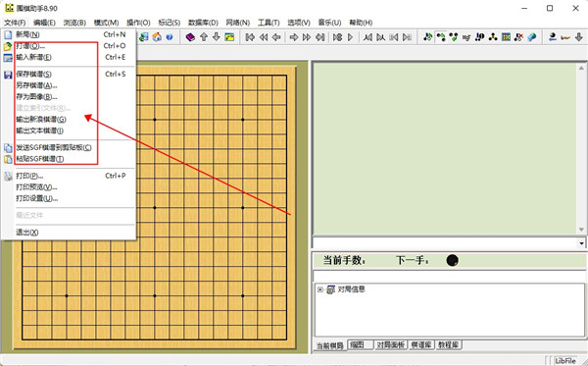The image size is (588, 366).
Task: Click the blue help question-mark icon
Action: (170, 37)
